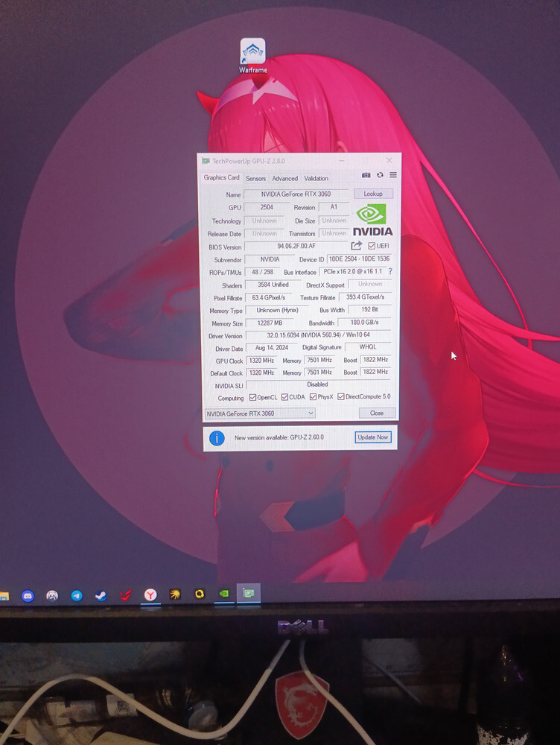Click the Lookup button
This screenshot has height=745, width=560.
click(373, 194)
